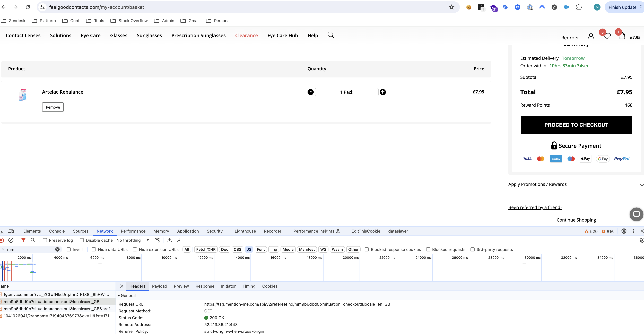This screenshot has width=644, height=334.
Task: Open the account profile icon
Action: pos(591,37)
